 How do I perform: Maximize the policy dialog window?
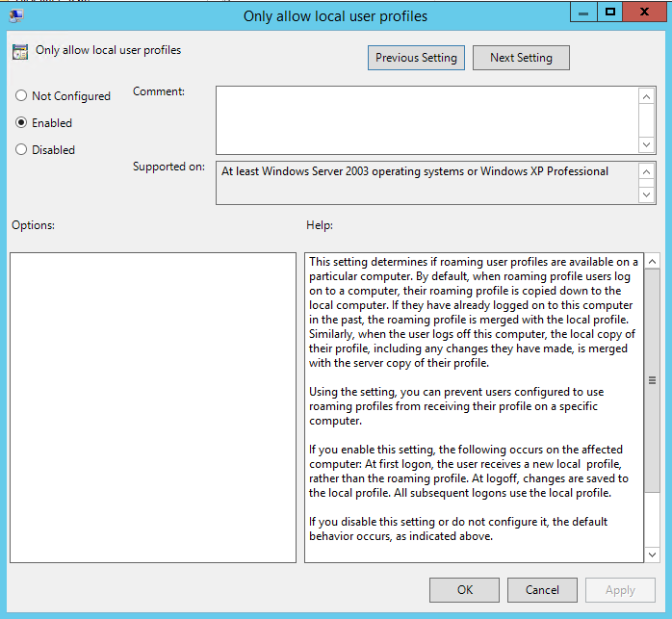coord(609,12)
